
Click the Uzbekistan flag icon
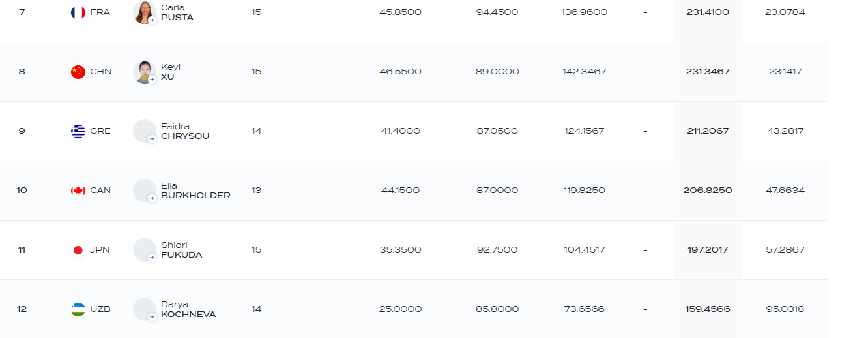coord(78,309)
